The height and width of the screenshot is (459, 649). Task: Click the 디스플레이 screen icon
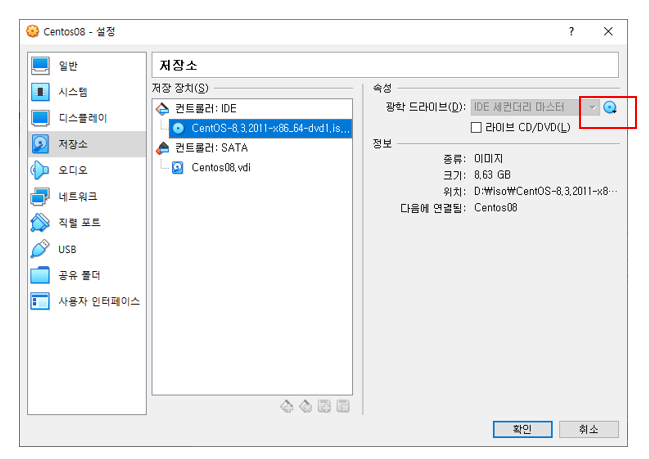click(x=40, y=118)
